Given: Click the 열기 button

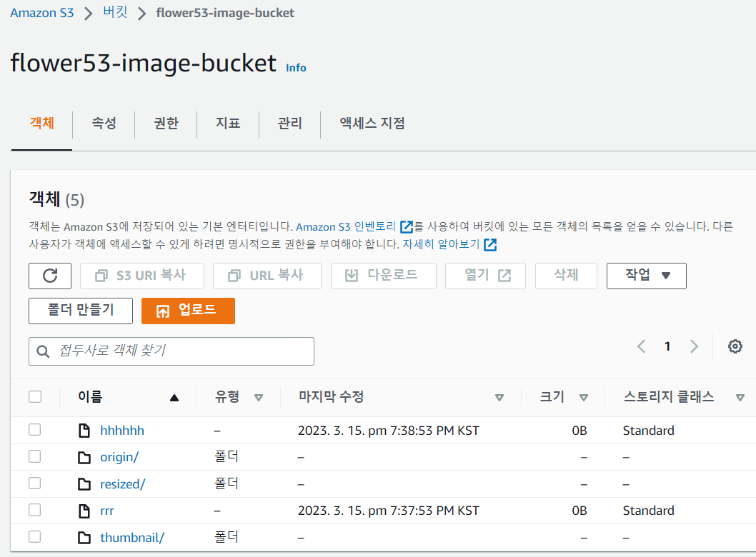Looking at the screenshot, I should click(485, 276).
